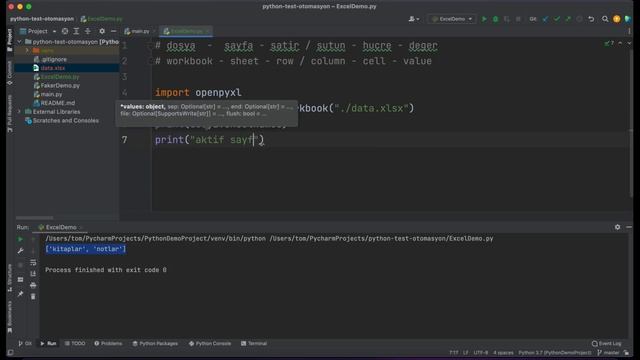
Task: Open Run panel settings gear
Action: [x=618, y=227]
